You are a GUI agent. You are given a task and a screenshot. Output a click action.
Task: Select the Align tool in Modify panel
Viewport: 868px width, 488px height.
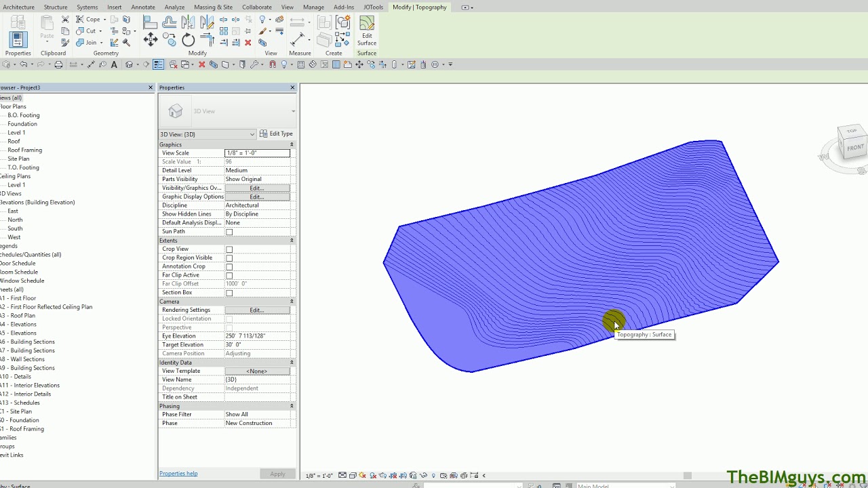tap(150, 22)
